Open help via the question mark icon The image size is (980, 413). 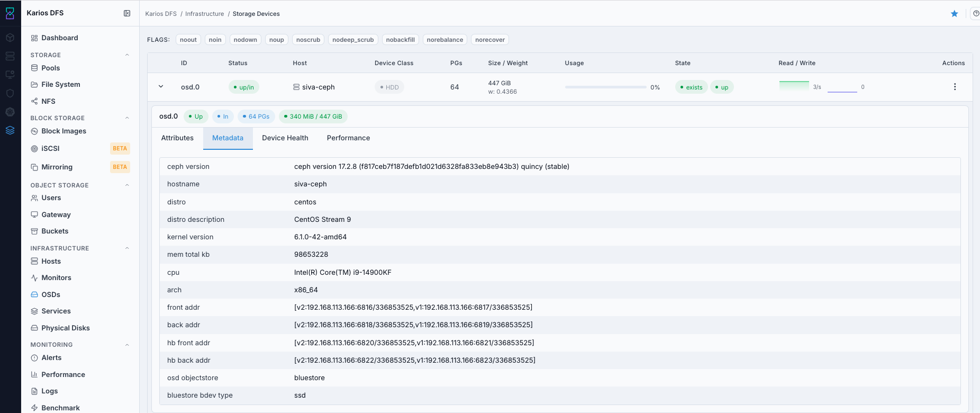976,14
